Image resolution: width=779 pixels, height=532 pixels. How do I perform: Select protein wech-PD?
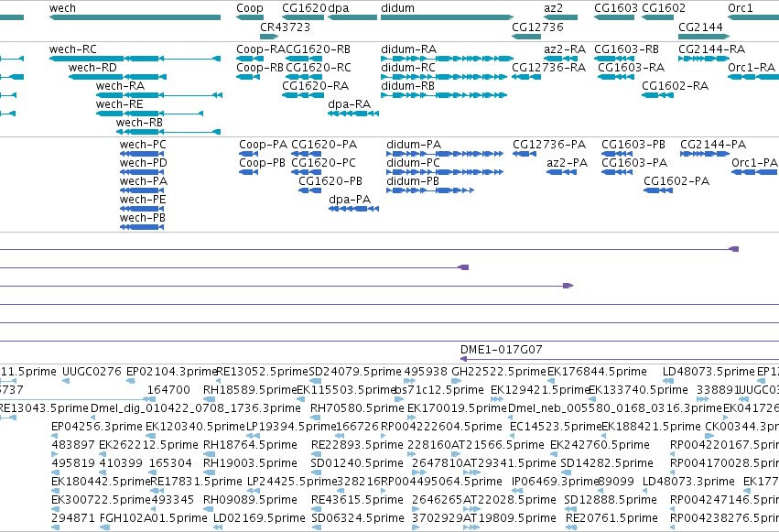142,172
